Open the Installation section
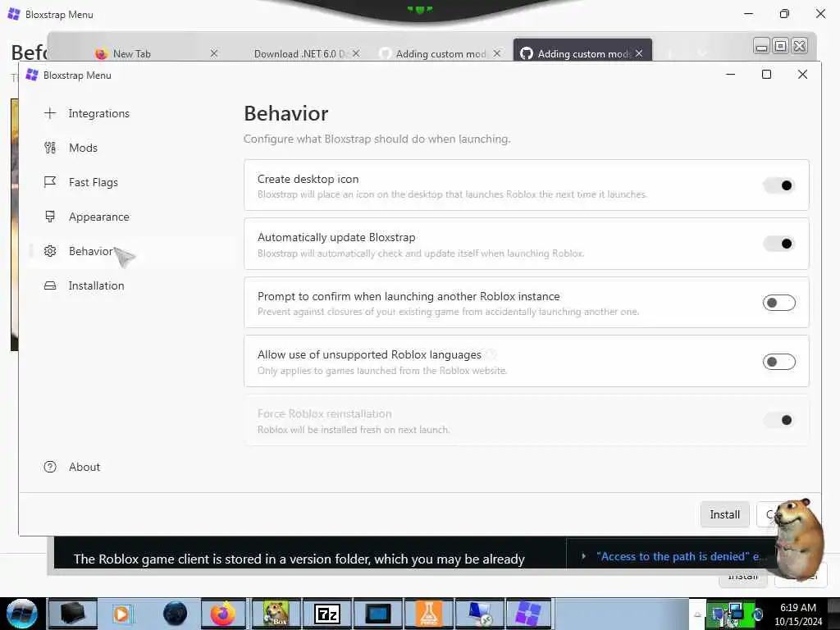 pyautogui.click(x=97, y=285)
